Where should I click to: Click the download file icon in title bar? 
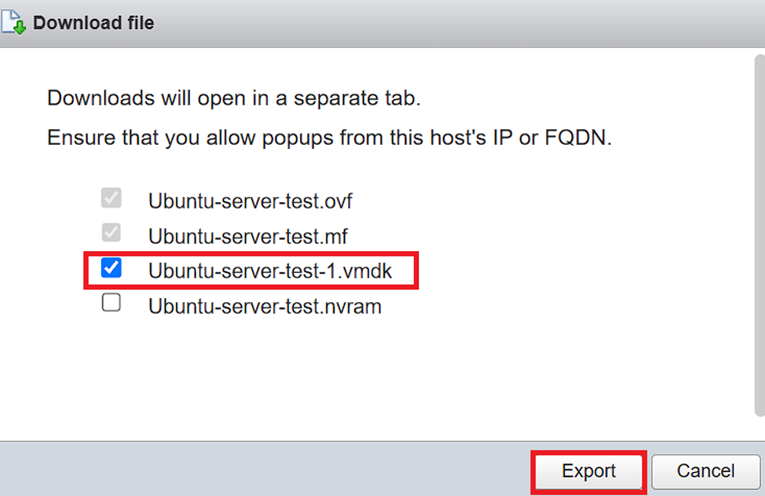click(15, 21)
